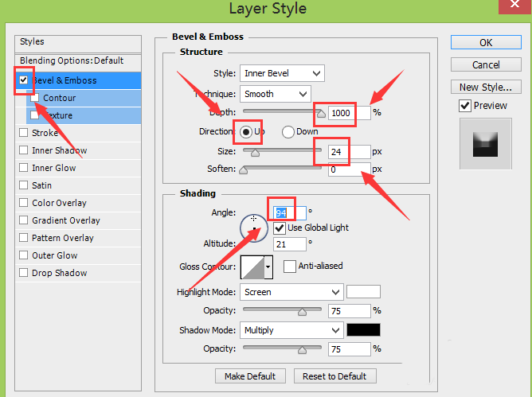Toggle the Preview checkbox
Image resolution: width=532 pixels, height=397 pixels.
pyautogui.click(x=465, y=106)
